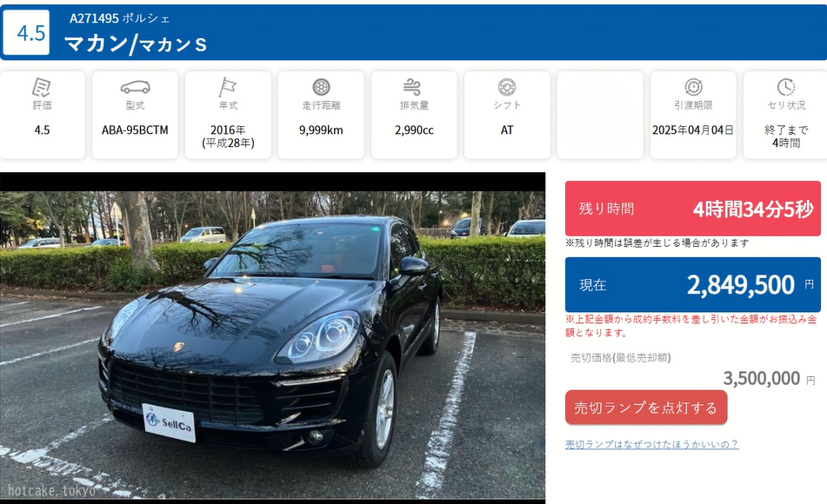827x504 pixels.
Task: Click the 引渡期限 clock icon
Action: tap(694, 87)
